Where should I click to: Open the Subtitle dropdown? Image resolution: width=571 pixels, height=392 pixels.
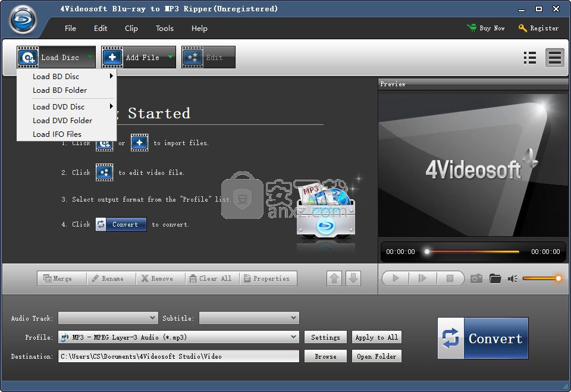249,318
